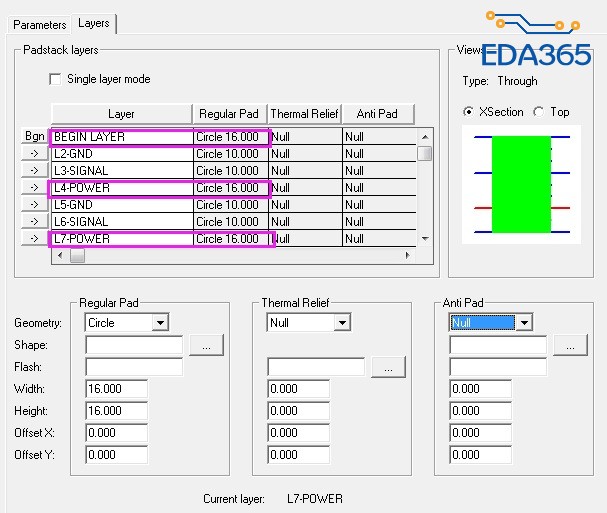The width and height of the screenshot is (607, 513).
Task: Click arrow button beside L4-POWER row
Action: pos(34,188)
